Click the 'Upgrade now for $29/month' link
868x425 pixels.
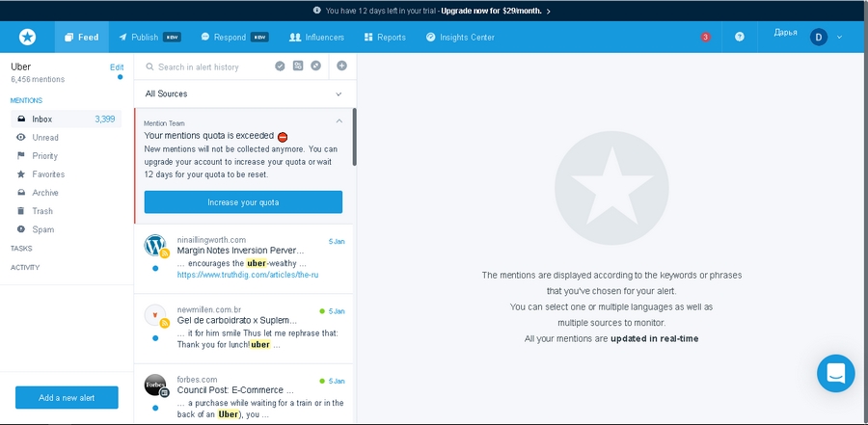coord(491,11)
